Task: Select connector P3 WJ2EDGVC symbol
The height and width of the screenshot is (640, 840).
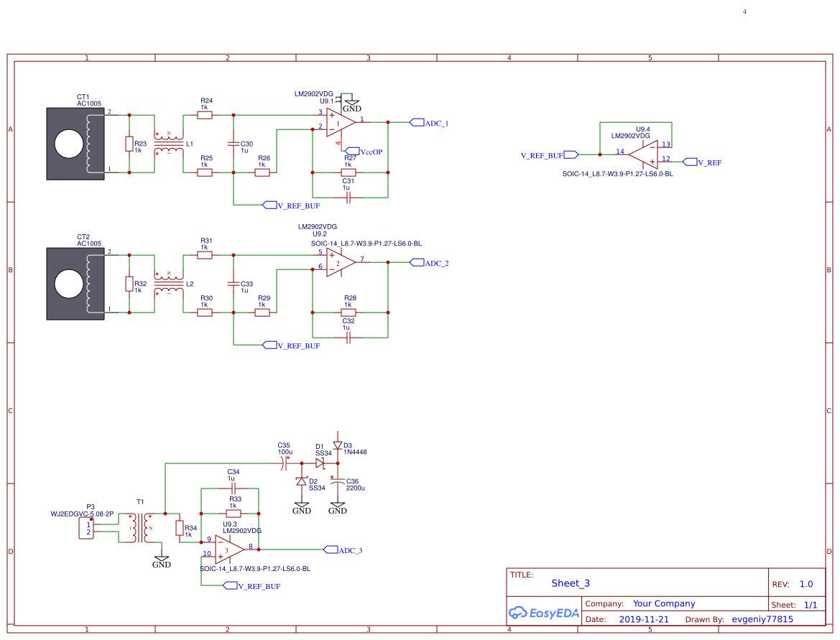Action: click(86, 528)
